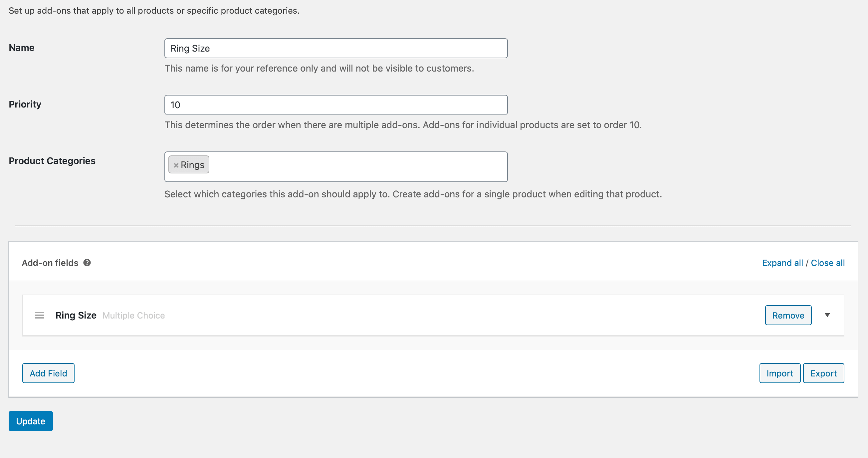Save changes with Update button
Image resolution: width=868 pixels, height=458 pixels.
coord(31,421)
